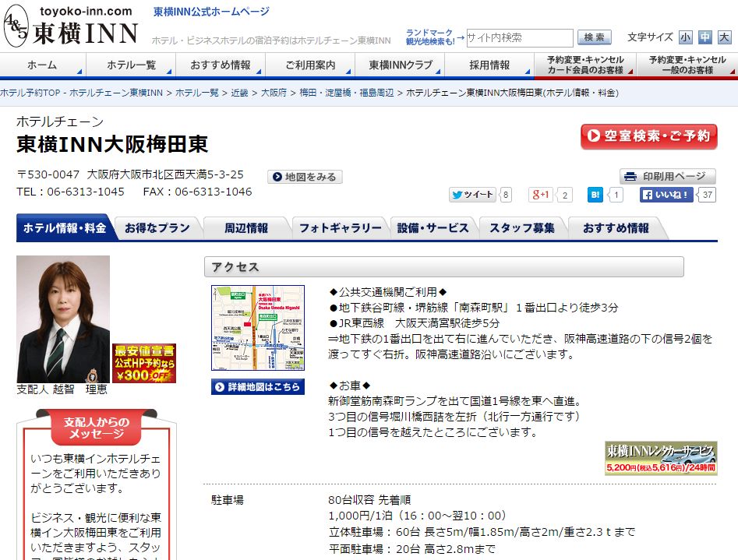The width and height of the screenshot is (738, 560).
Task: Open the 東横INNクラブ navigation menu
Action: 400,65
